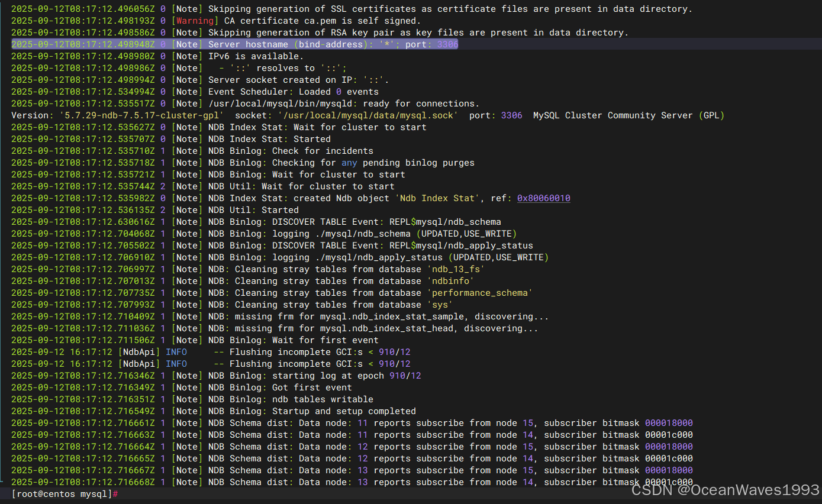Click 'NDB Util: Started' text

253,210
